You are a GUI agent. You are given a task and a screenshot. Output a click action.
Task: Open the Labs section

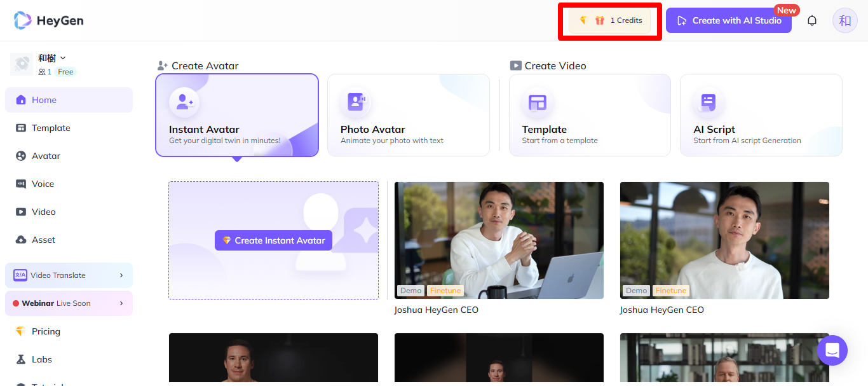click(41, 359)
